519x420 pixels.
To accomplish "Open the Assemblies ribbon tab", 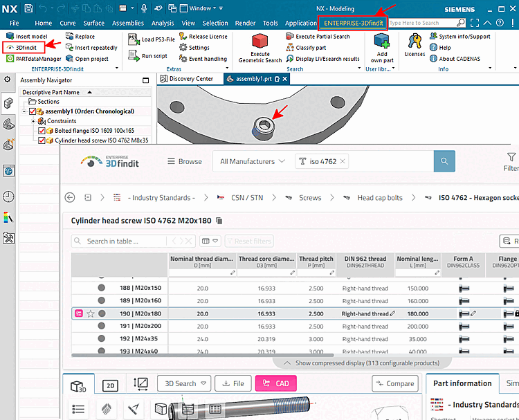I will 128,23.
